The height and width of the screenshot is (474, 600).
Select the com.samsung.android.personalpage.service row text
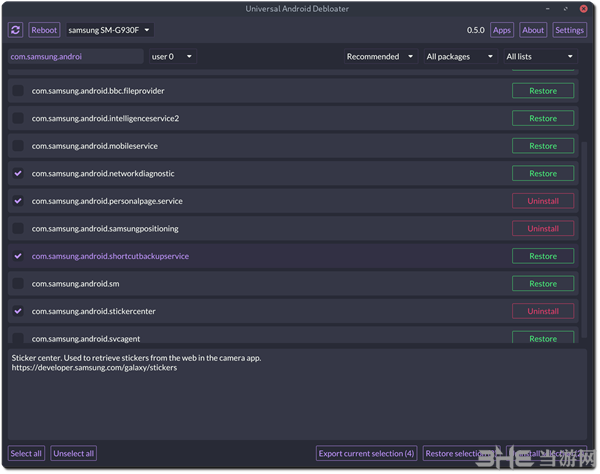click(107, 201)
